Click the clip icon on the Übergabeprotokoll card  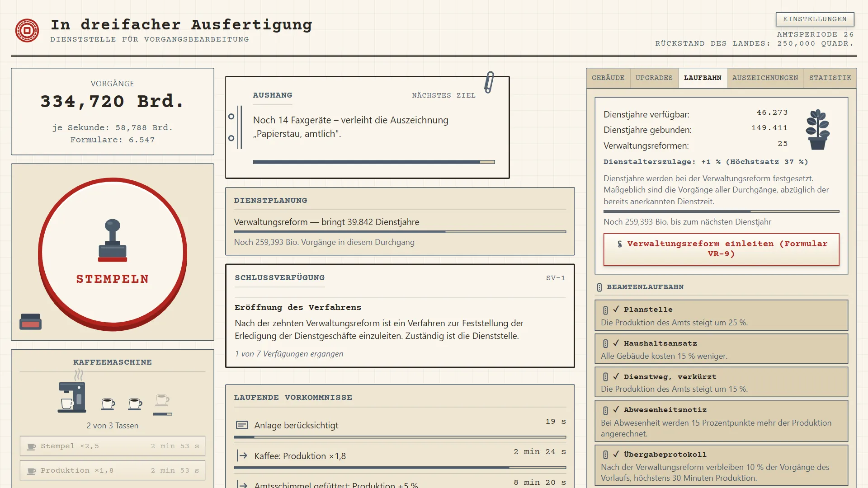click(605, 455)
